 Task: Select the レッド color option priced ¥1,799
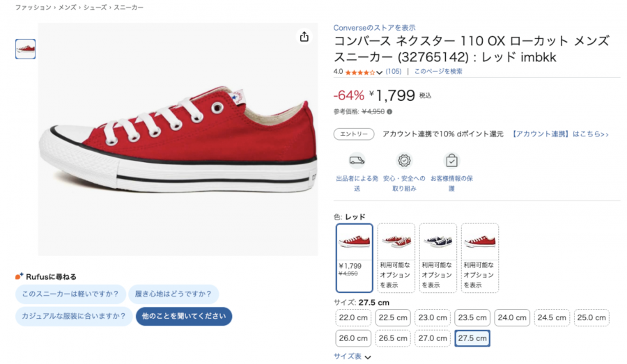[355, 258]
